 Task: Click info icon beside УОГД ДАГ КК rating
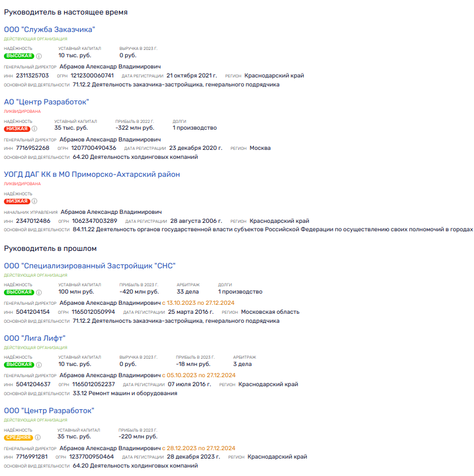pos(35,201)
